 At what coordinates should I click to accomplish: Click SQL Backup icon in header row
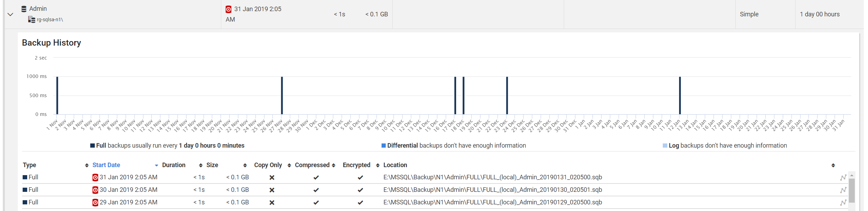[228, 9]
